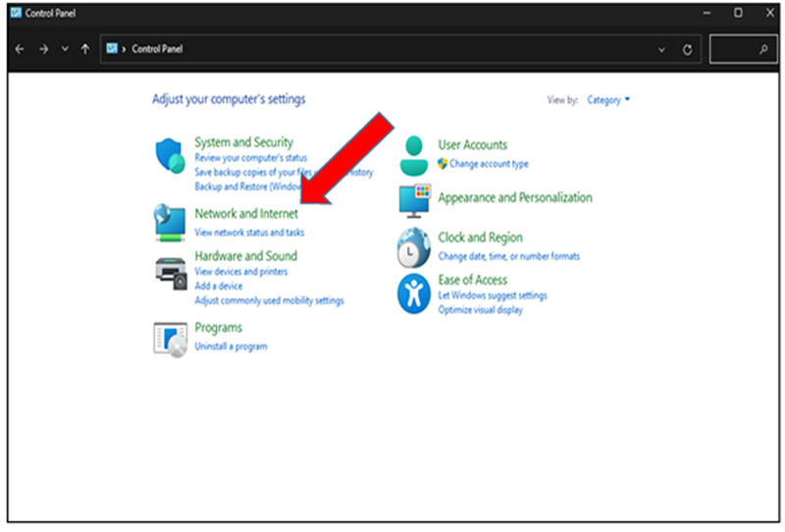Click the Hardware and Sound printer icon
Viewport: 785px width, 532px height.
click(171, 274)
